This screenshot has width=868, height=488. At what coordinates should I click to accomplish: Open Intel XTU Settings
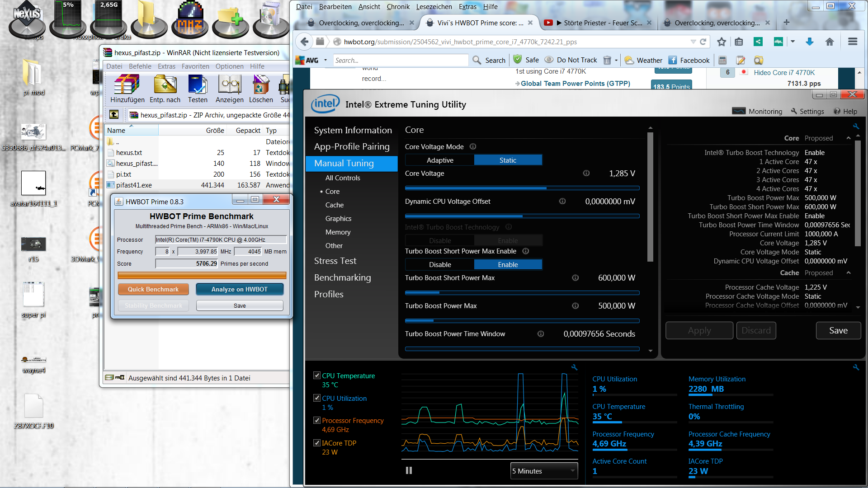(807, 112)
